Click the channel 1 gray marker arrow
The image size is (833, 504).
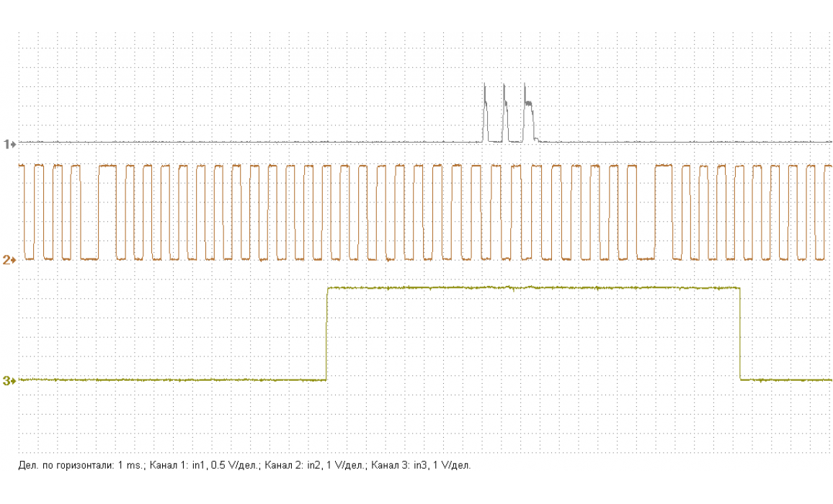(9, 144)
